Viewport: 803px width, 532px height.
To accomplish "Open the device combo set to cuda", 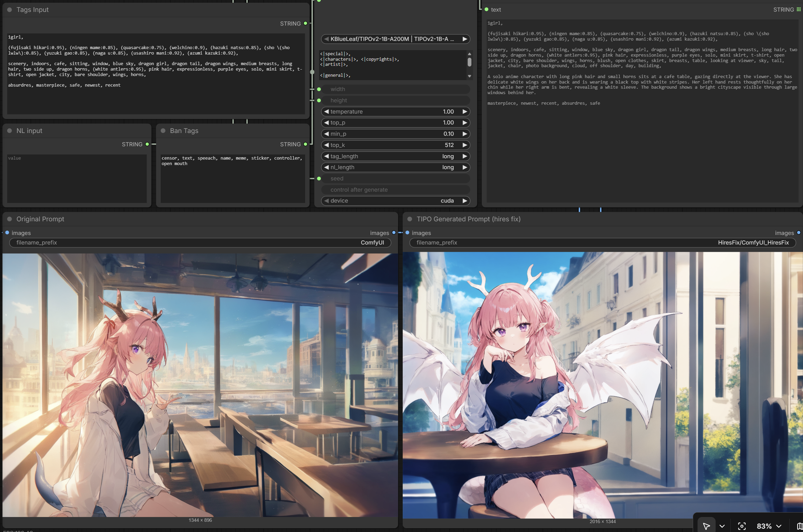I will 396,201.
